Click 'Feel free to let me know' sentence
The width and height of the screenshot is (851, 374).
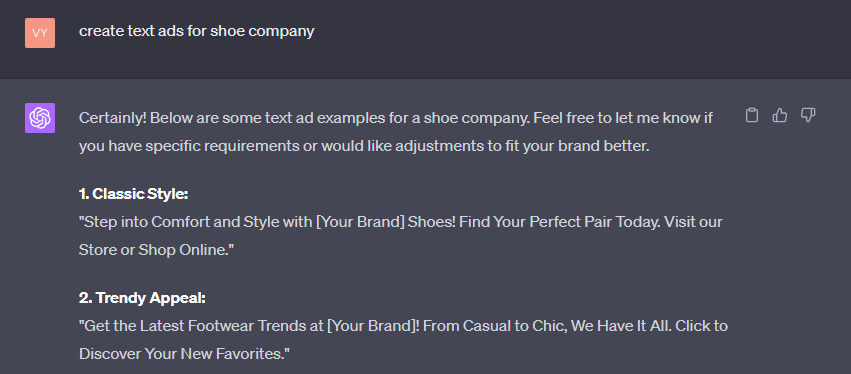pos(618,118)
